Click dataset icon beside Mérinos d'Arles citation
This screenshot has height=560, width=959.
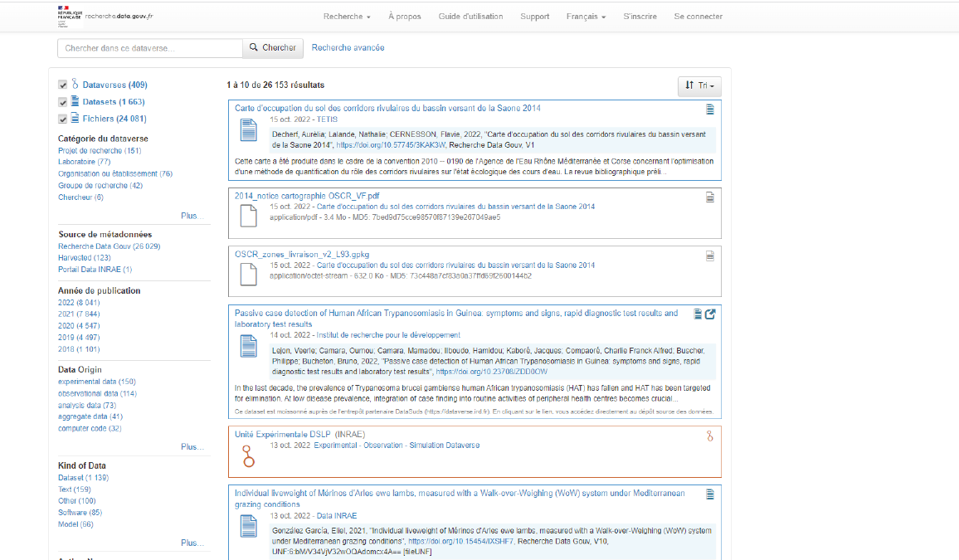[x=248, y=526]
